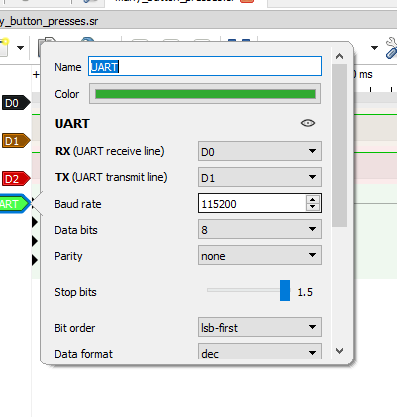397x417 pixels.
Task: Click the Name text field containing UART
Action: (205, 66)
